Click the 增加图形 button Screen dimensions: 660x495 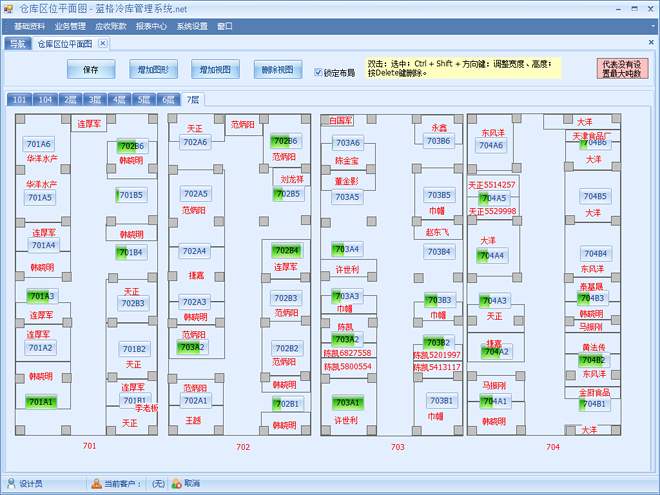(153, 70)
